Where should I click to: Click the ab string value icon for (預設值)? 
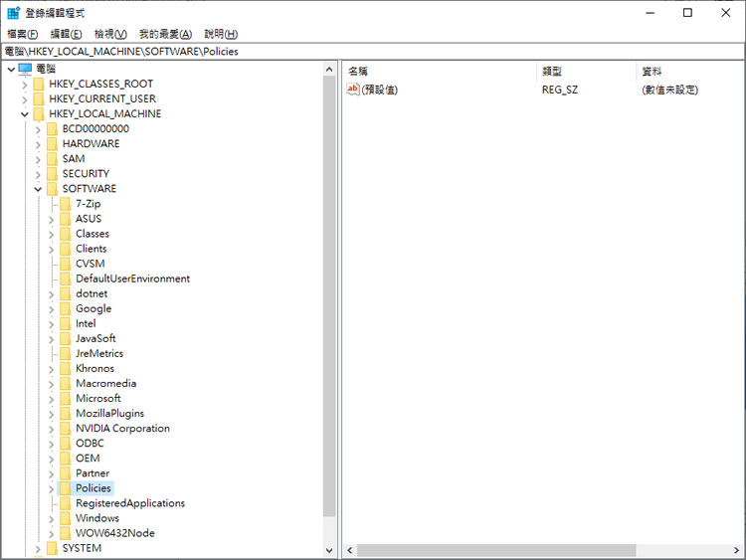pos(352,89)
